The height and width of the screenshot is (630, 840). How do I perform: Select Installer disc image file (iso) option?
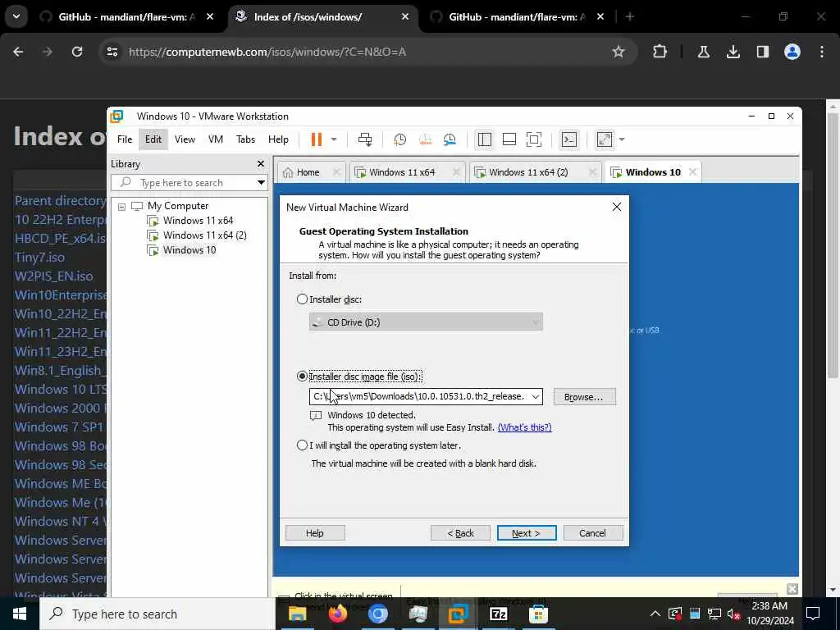coord(302,377)
